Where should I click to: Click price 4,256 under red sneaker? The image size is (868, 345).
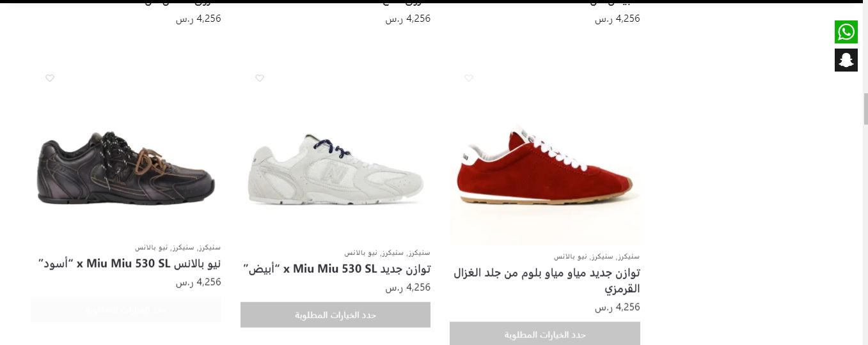(617, 307)
